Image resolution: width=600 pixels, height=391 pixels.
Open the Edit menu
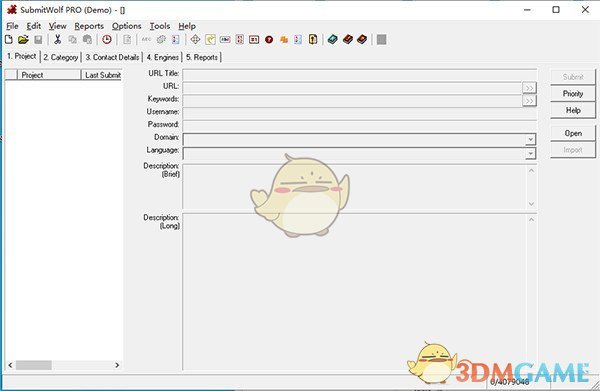pyautogui.click(x=34, y=26)
